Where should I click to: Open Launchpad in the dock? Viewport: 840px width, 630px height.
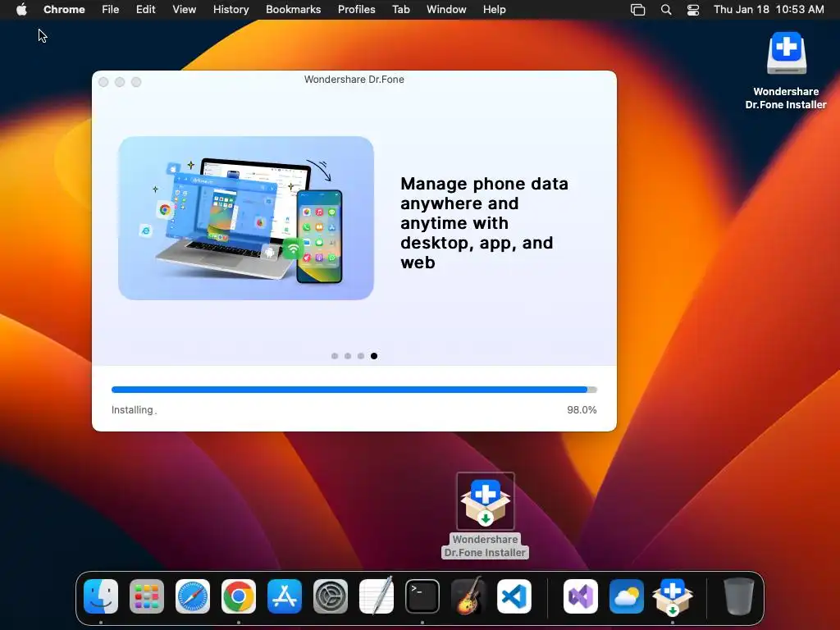point(147,596)
